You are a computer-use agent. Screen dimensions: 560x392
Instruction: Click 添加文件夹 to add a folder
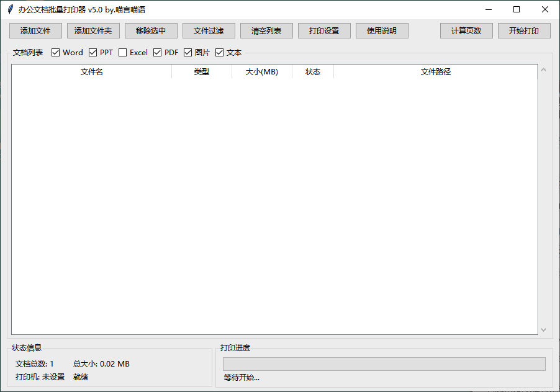93,30
